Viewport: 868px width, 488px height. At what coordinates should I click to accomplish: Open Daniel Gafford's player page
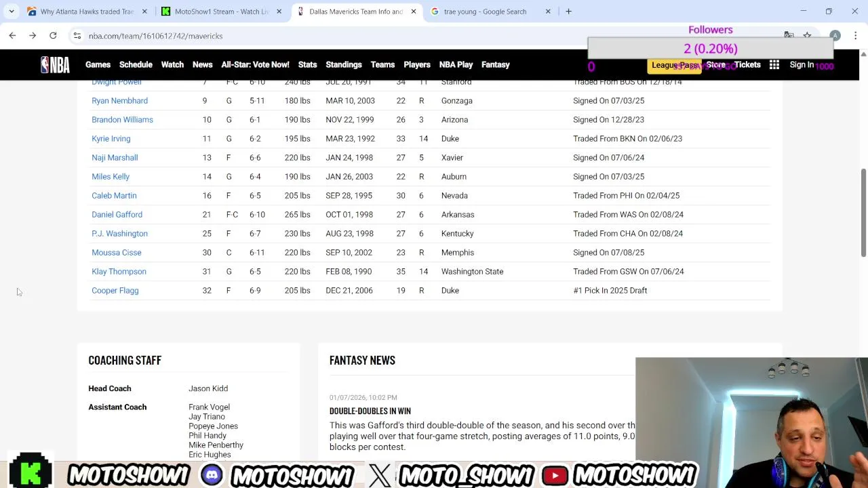(117, 214)
